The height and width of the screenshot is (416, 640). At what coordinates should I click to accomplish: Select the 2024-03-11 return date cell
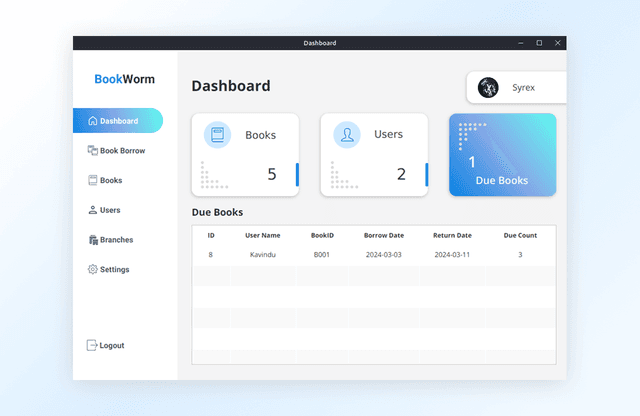pos(452,255)
